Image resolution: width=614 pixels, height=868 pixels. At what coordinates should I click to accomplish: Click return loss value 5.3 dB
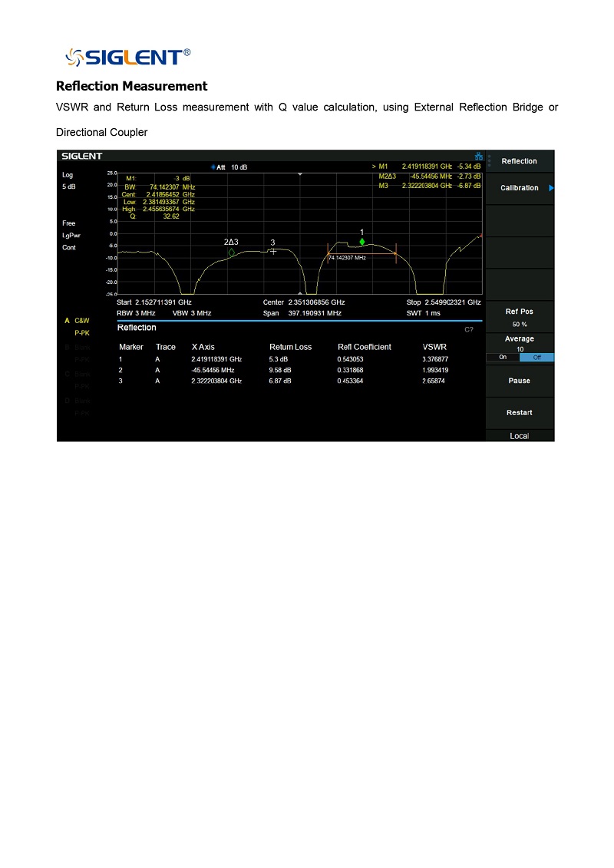pos(279,359)
